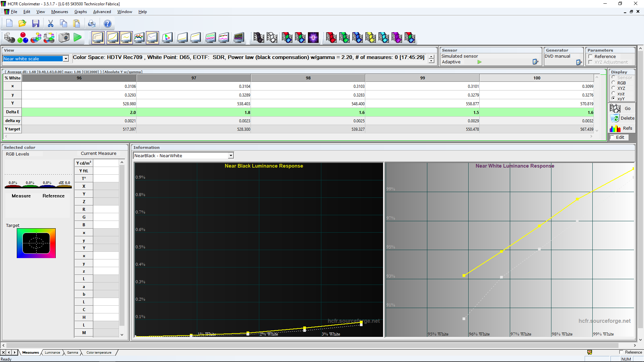Open the Measures menu
Screen dimensions: 644x362
59,12
